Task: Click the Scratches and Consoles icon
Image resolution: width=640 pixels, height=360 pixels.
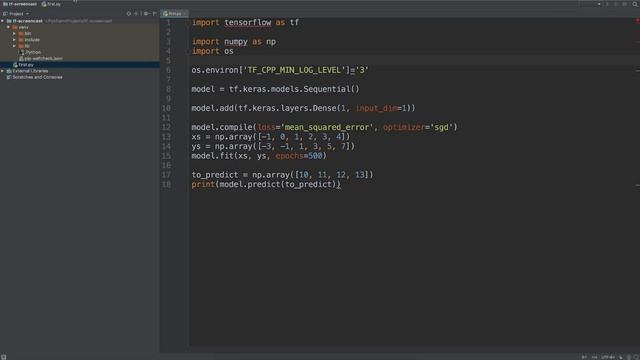Action: coord(9,77)
